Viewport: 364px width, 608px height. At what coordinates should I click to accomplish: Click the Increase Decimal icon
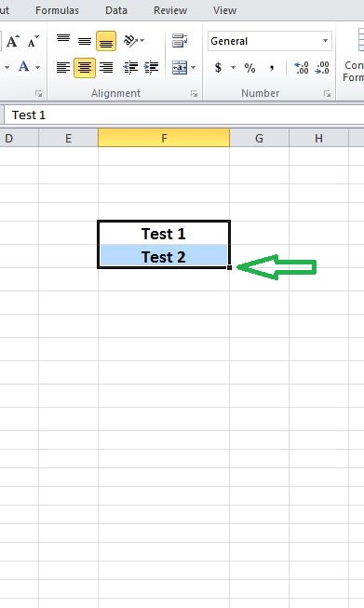tap(302, 68)
